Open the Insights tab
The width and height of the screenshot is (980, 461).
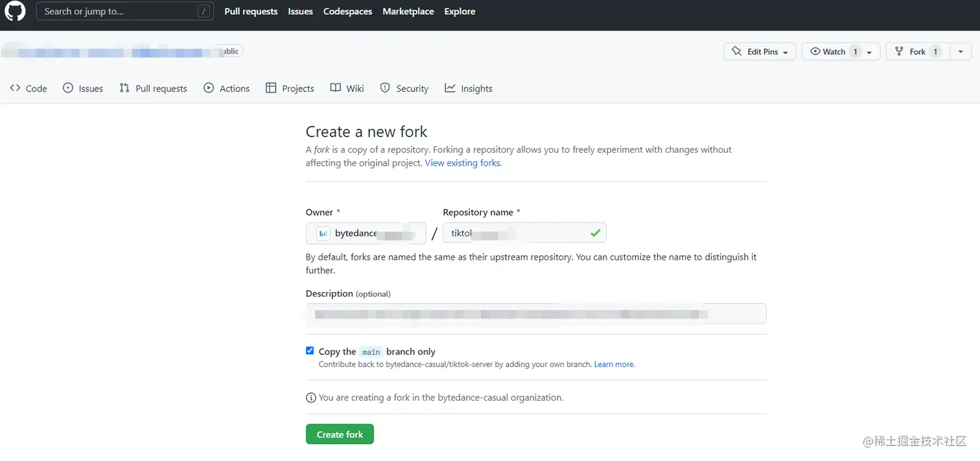[x=469, y=89]
